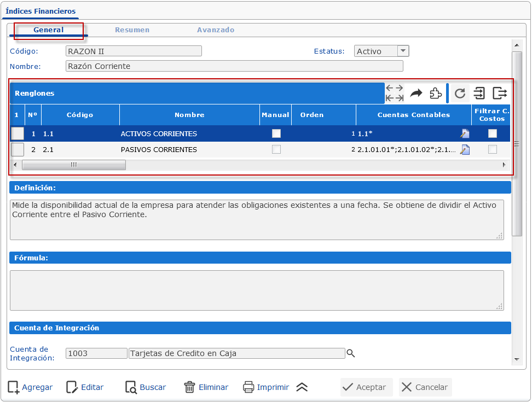Switch to the Resumen tab

pos(132,30)
